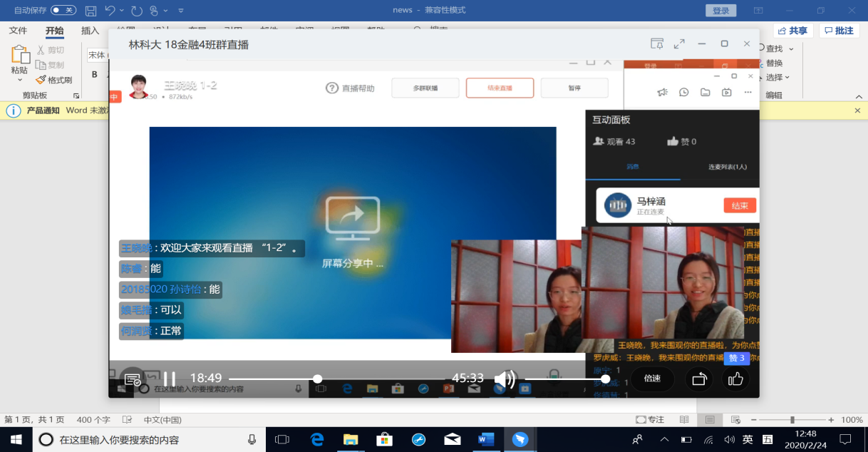868x452 pixels.
Task: Collapse the Word ribbon with the chevron
Action: 857,96
